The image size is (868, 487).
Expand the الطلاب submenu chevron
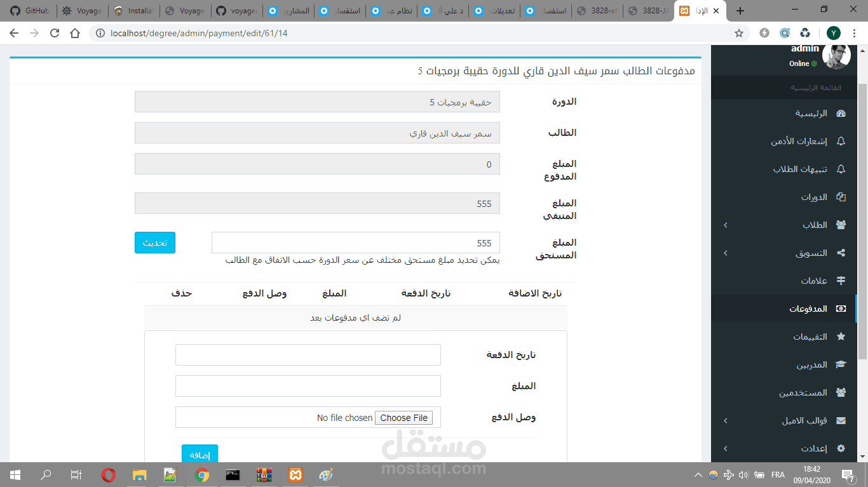pyautogui.click(x=726, y=225)
